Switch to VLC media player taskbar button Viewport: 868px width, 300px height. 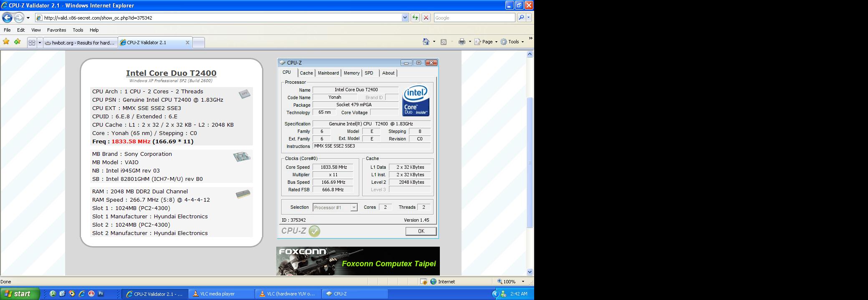[221, 294]
